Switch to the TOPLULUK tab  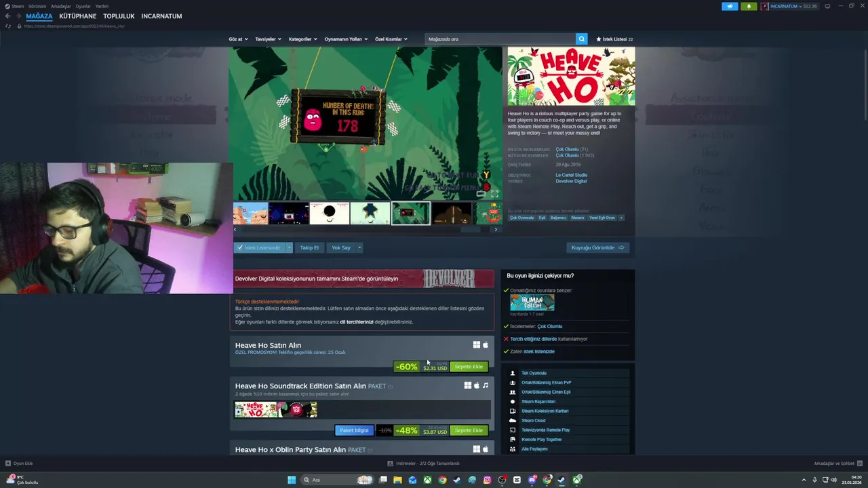(119, 16)
